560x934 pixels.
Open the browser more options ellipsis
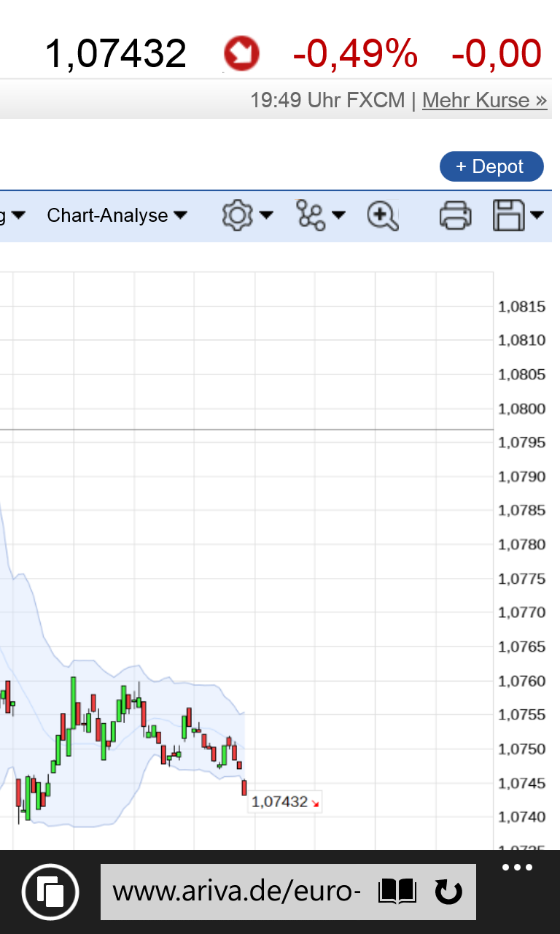[x=518, y=868]
